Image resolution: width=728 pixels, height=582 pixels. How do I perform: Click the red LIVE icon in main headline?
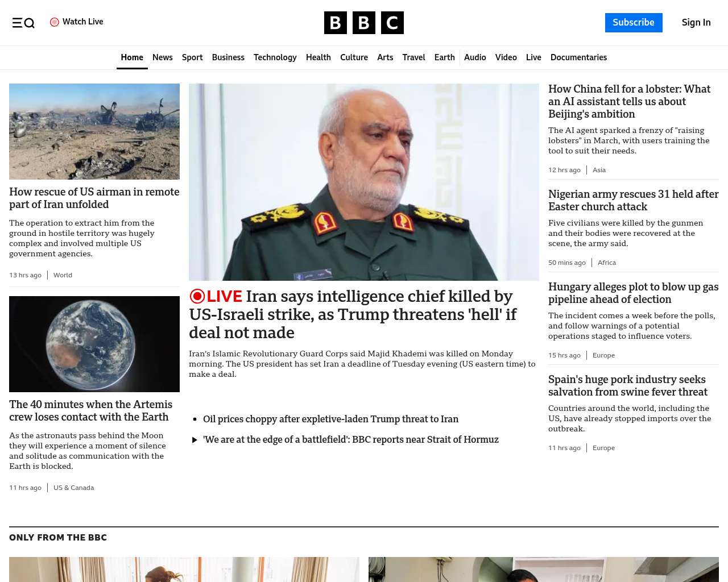click(197, 296)
